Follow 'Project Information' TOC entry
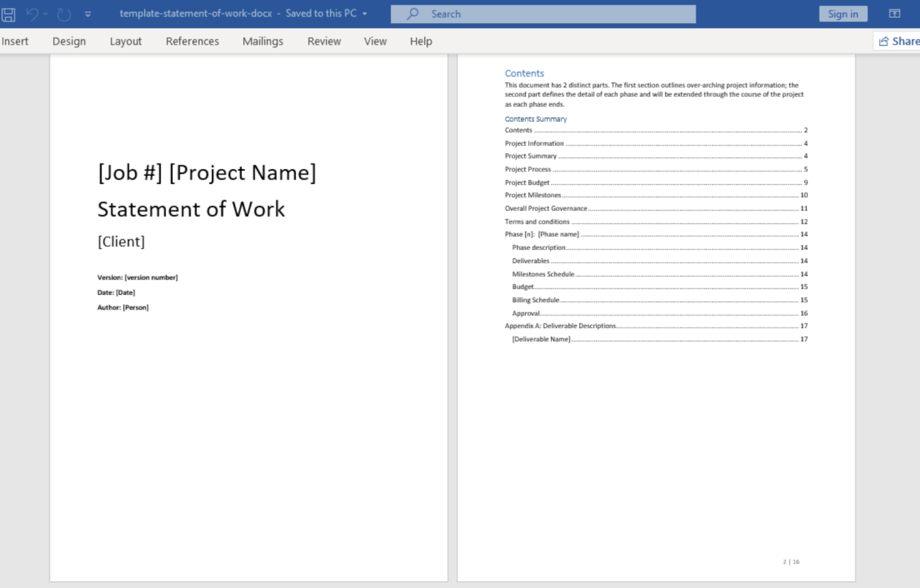 [656, 143]
